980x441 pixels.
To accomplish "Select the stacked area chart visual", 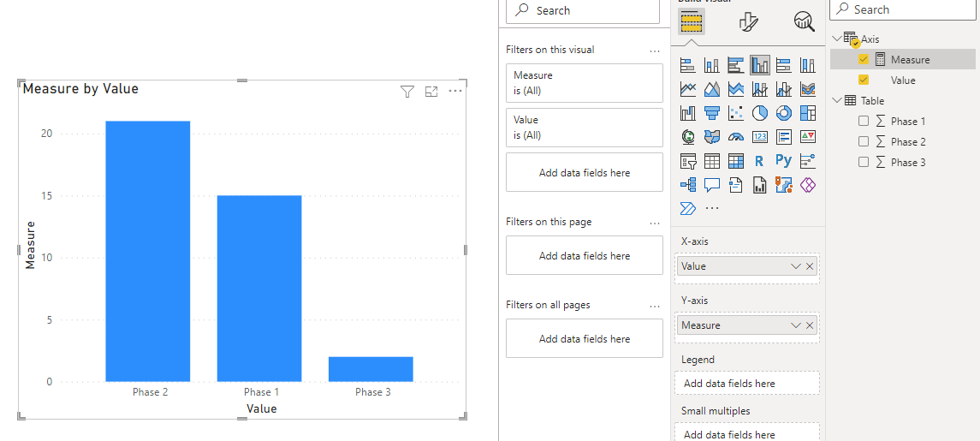I will [735, 89].
